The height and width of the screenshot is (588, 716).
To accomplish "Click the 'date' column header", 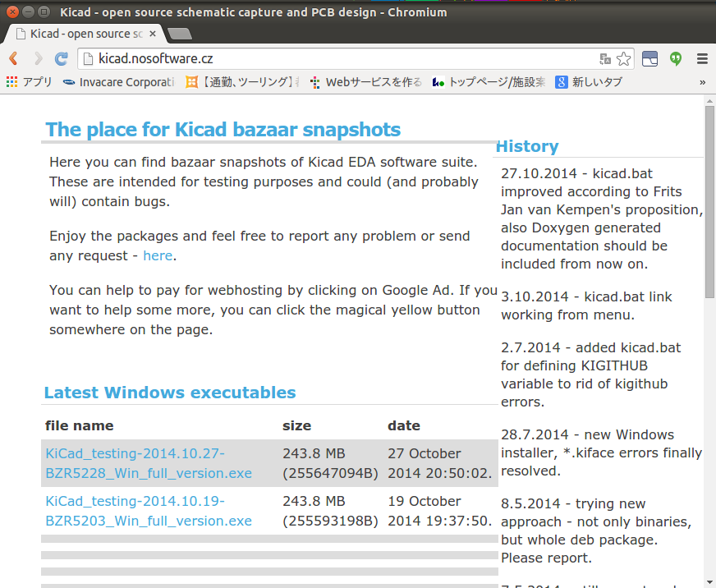I will pos(404,426).
